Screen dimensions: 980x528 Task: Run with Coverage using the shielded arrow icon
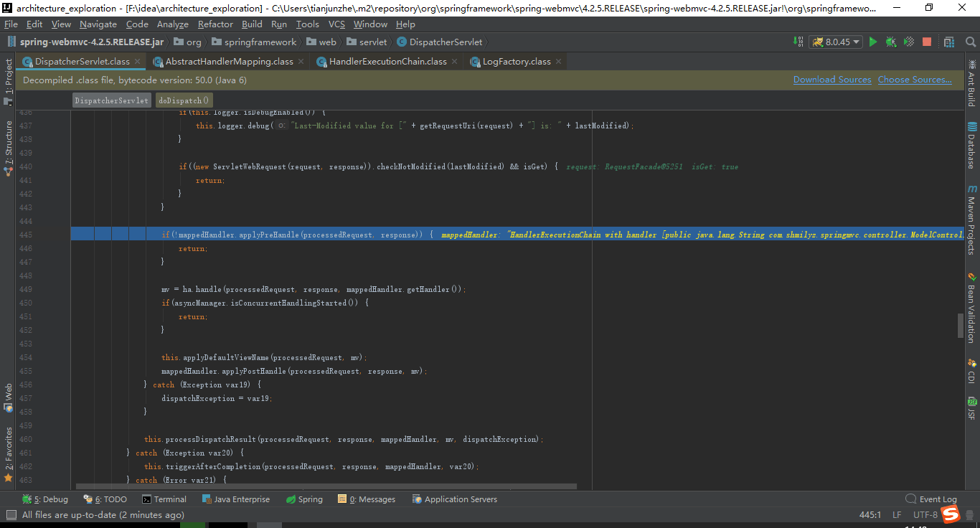pyautogui.click(x=908, y=42)
